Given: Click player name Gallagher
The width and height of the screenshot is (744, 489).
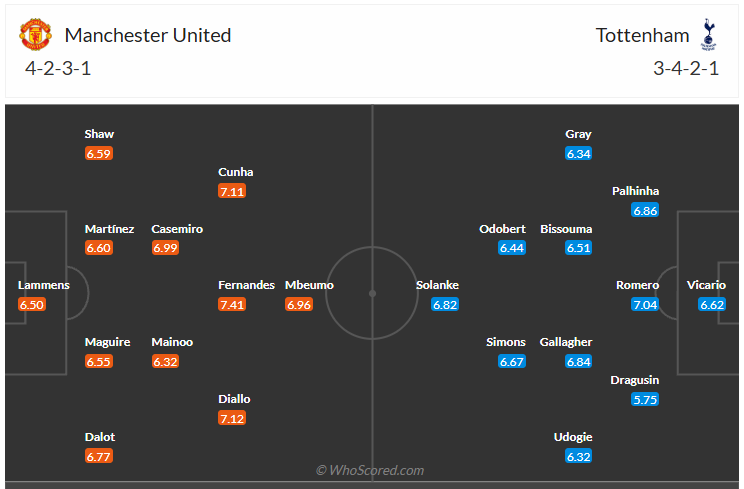Looking at the screenshot, I should (566, 342).
